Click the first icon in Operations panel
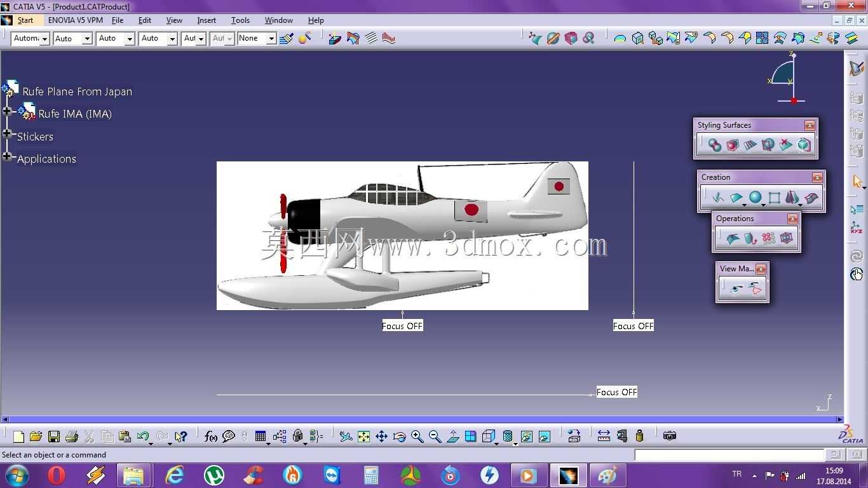 pyautogui.click(x=733, y=238)
